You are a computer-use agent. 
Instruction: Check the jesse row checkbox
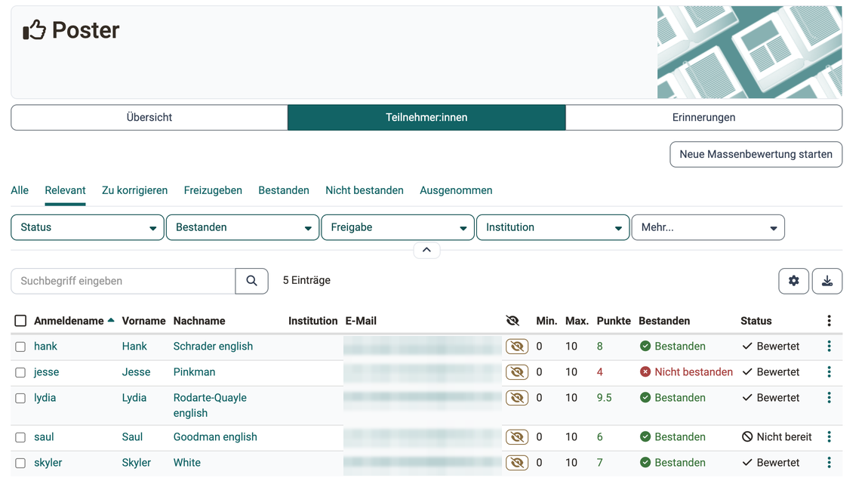click(20, 372)
